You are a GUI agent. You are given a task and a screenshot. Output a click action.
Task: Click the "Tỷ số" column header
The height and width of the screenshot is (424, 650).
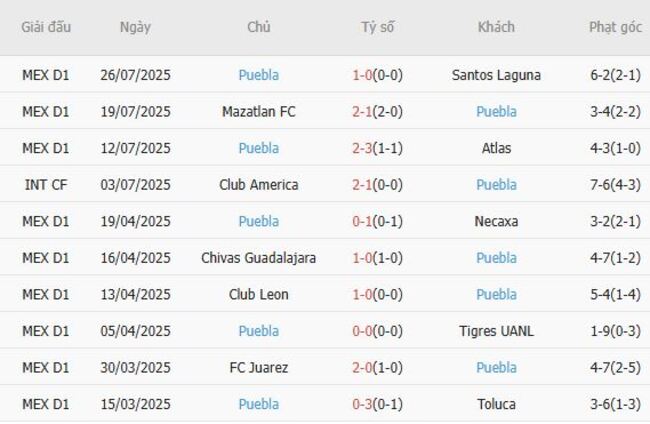pos(378,28)
